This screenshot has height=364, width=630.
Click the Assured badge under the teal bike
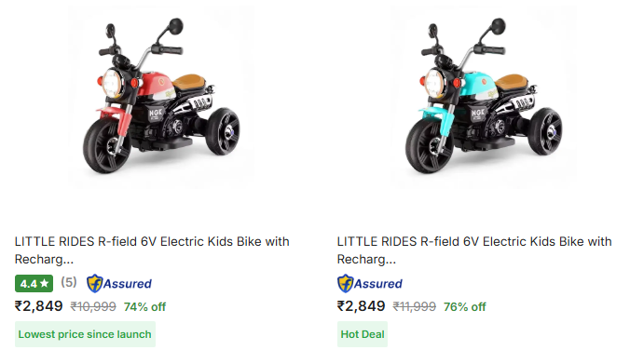point(370,284)
